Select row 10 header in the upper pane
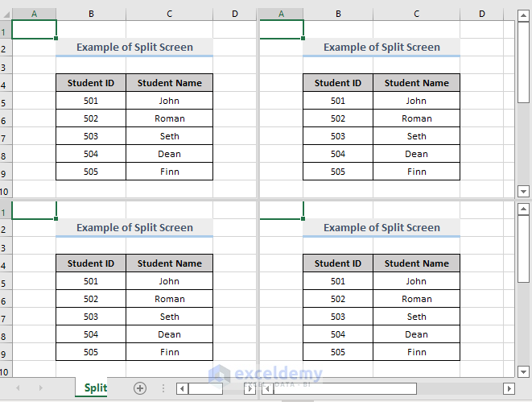532x402 pixels. point(6,189)
